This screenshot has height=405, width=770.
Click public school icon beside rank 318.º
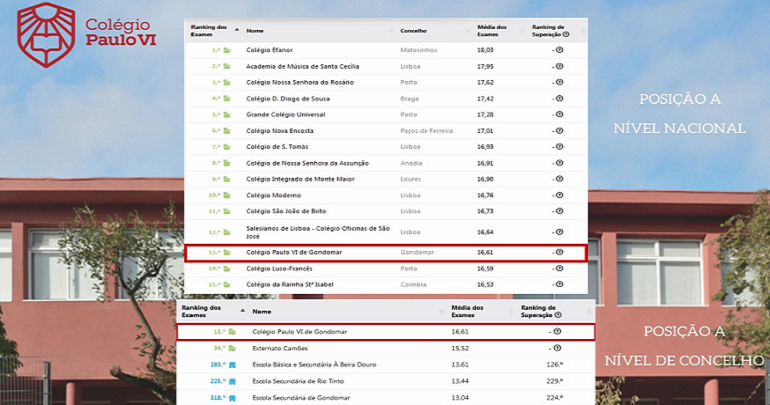click(x=232, y=398)
